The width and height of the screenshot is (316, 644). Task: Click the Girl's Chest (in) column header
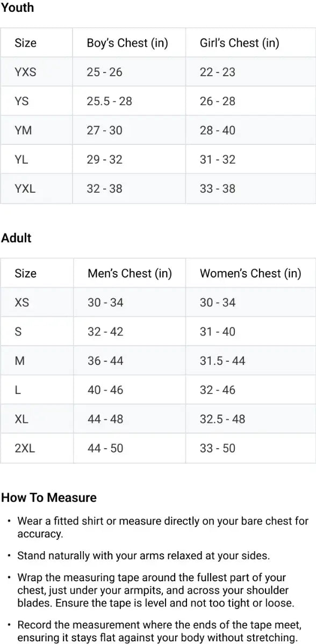pos(239,43)
